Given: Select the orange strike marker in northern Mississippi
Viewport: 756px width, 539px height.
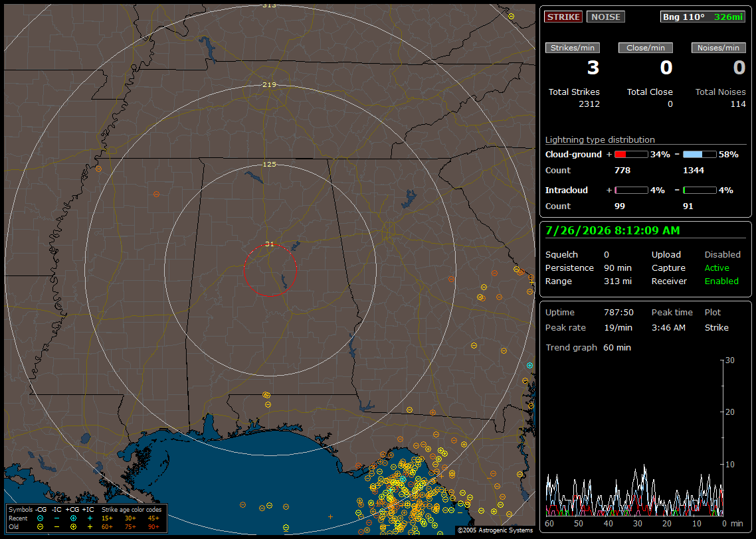Looking at the screenshot, I should point(156,194).
